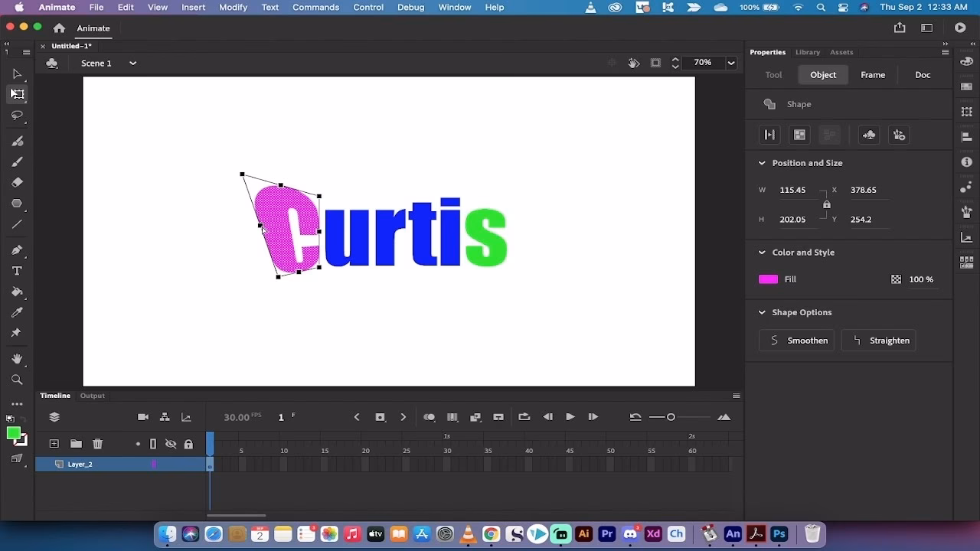Select the Paint Bucket tool
This screenshot has height=551, width=980.
point(17,292)
